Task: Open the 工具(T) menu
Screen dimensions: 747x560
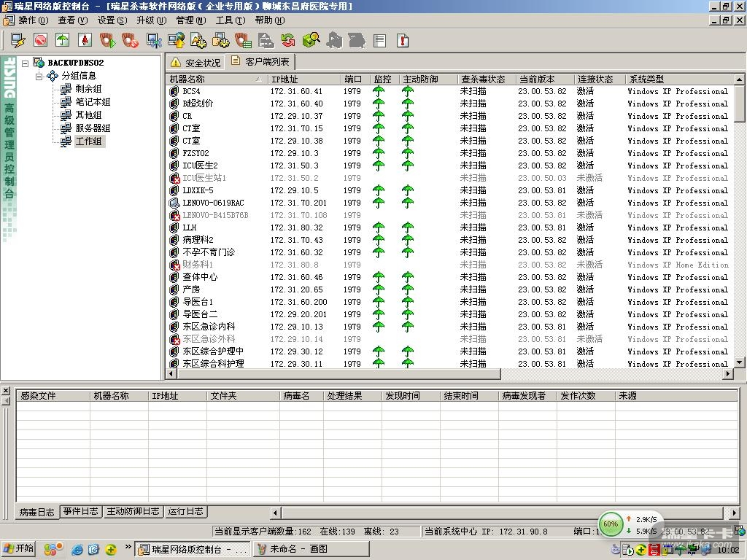Action: point(230,20)
